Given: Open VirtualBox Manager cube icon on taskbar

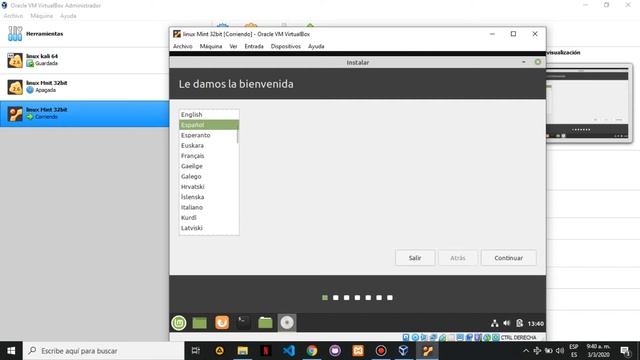Looking at the screenshot, I should [404, 351].
